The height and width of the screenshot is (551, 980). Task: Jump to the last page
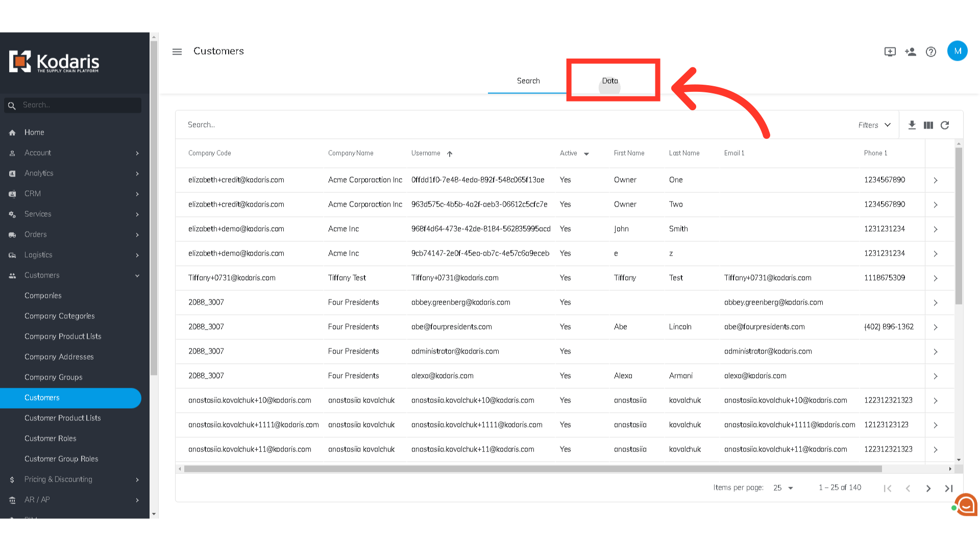[949, 488]
